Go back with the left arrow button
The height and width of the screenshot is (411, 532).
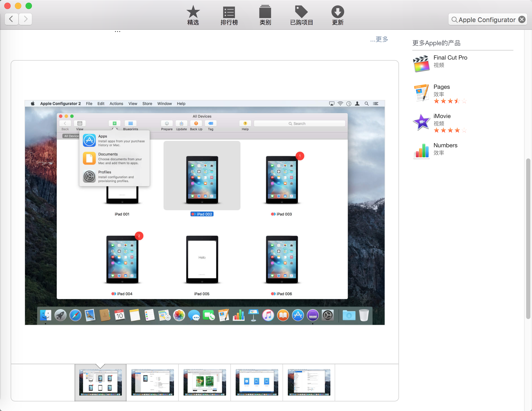11,19
